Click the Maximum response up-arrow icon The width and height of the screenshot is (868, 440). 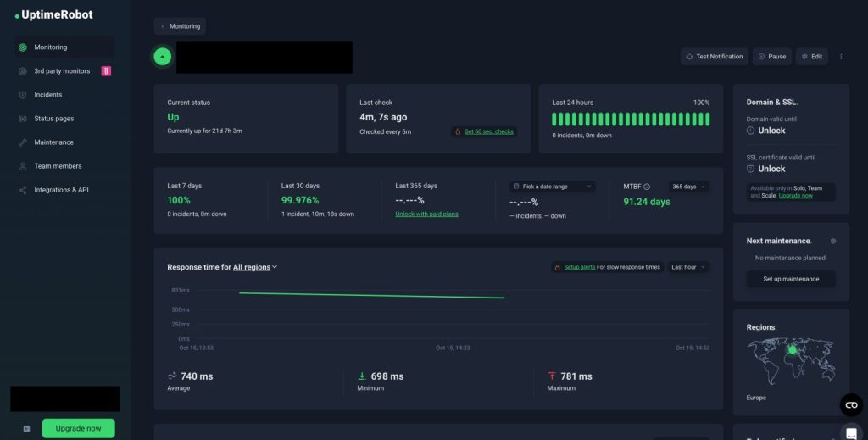click(551, 376)
